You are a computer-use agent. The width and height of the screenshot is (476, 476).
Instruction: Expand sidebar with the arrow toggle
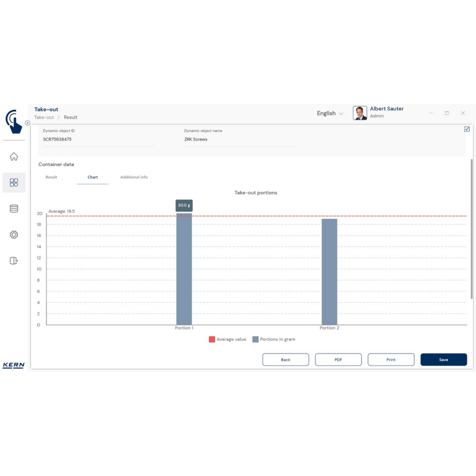pyautogui.click(x=28, y=123)
